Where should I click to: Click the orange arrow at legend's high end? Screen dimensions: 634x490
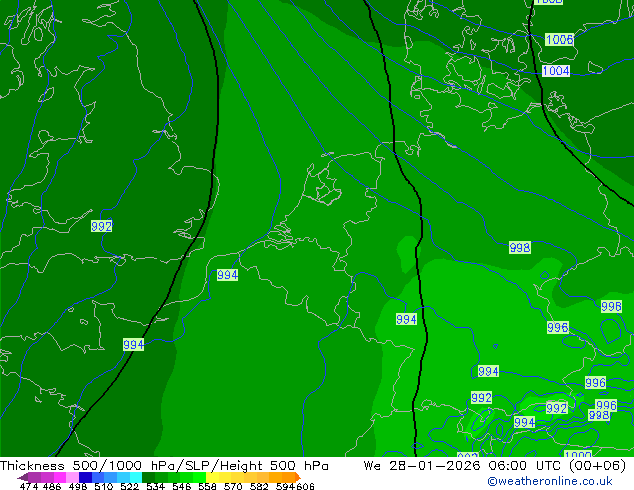tap(298, 477)
